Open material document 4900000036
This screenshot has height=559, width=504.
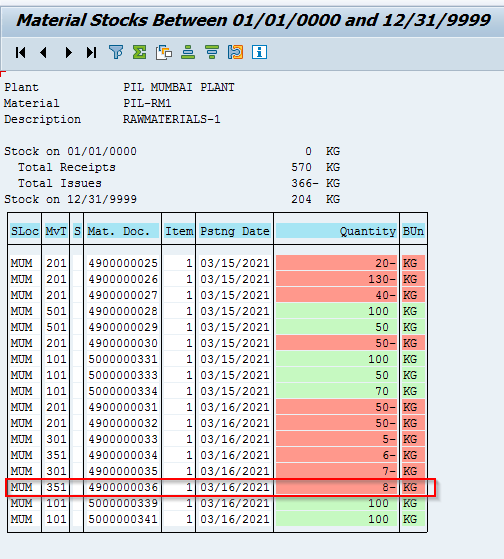tap(123, 487)
